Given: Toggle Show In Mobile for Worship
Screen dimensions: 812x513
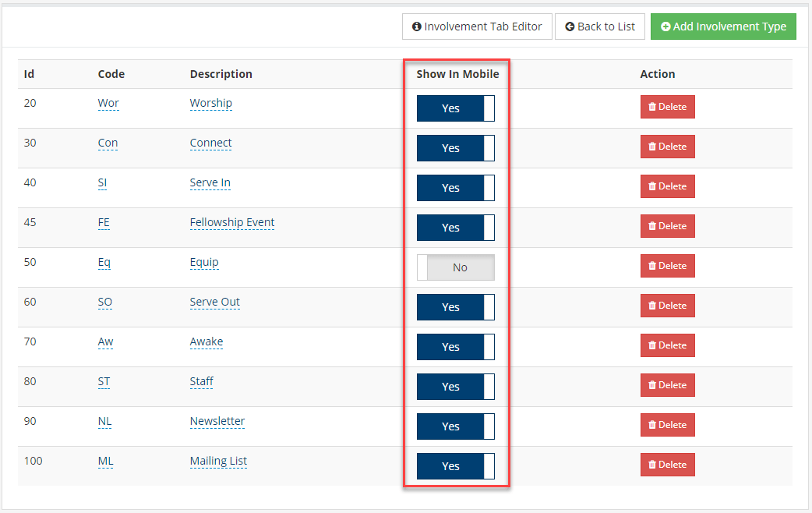Looking at the screenshot, I should tap(456, 108).
